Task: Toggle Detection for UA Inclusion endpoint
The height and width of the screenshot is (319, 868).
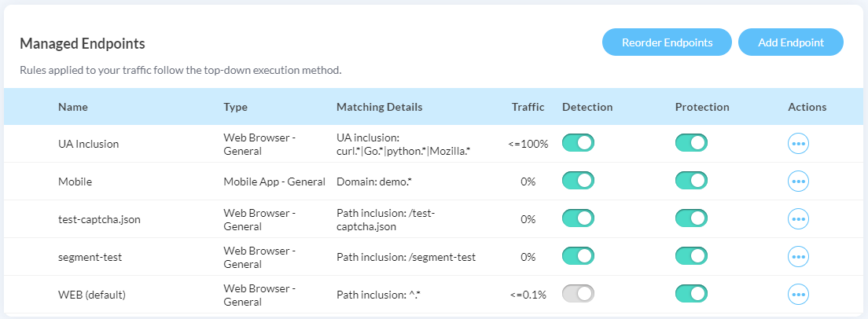Action: [x=578, y=143]
